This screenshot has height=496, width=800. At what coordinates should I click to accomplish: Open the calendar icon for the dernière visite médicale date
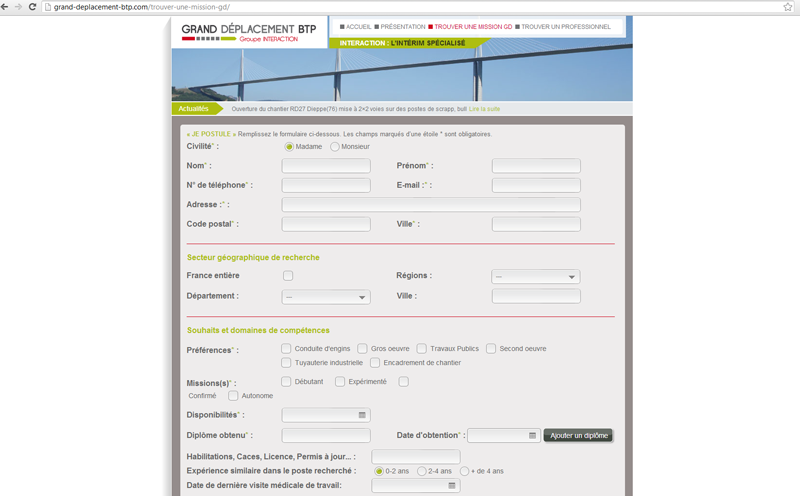452,485
